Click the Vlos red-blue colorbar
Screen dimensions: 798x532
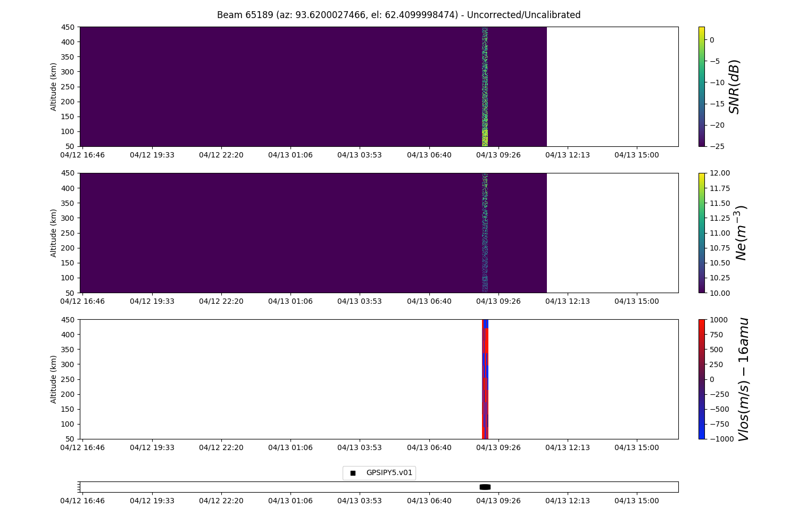click(701, 379)
